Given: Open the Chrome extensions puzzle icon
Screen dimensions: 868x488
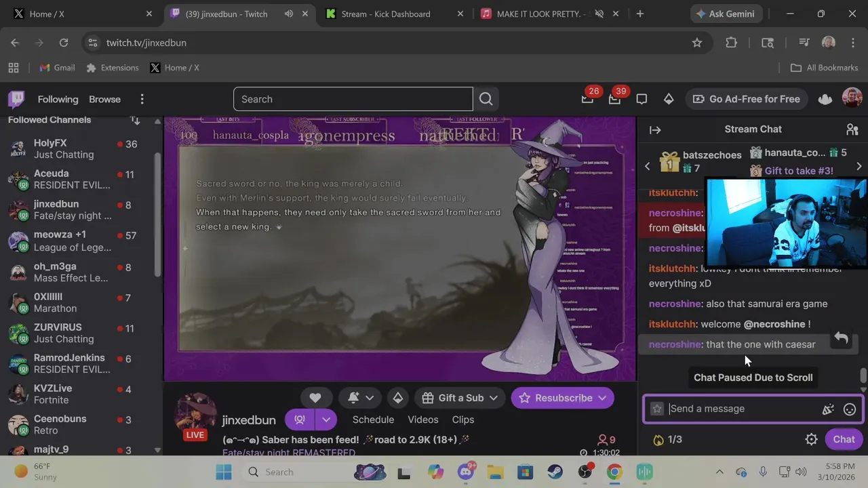Looking at the screenshot, I should click(x=731, y=43).
